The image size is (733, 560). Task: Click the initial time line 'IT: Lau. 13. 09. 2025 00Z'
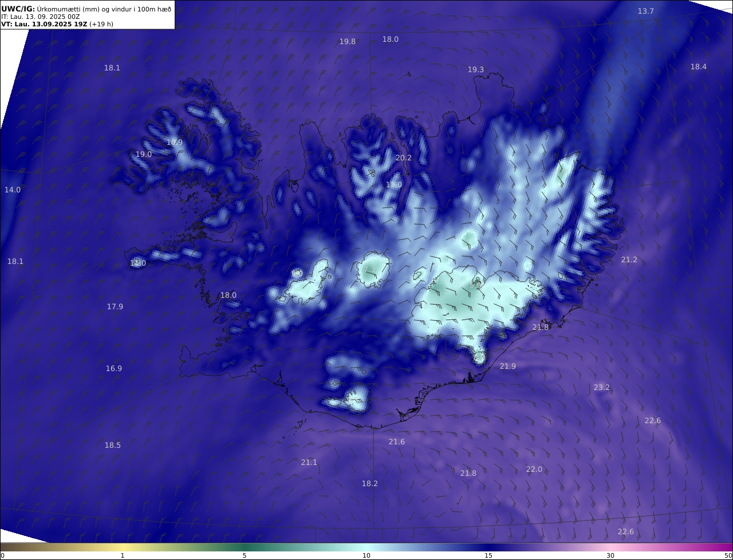tap(40, 17)
